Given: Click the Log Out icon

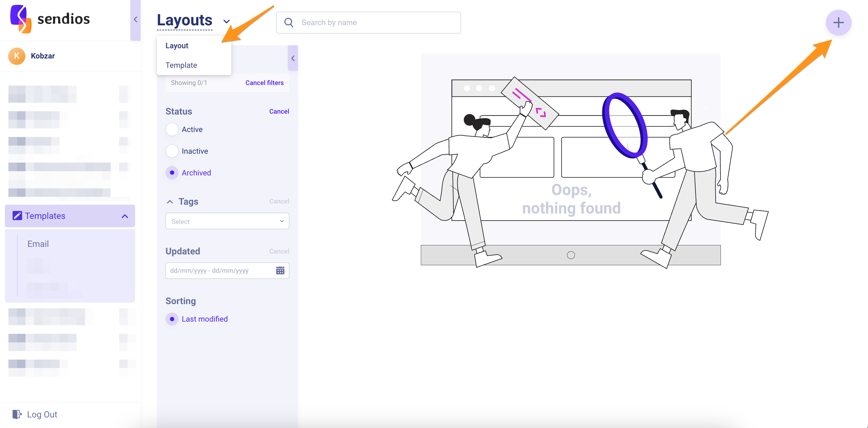Looking at the screenshot, I should tap(17, 414).
